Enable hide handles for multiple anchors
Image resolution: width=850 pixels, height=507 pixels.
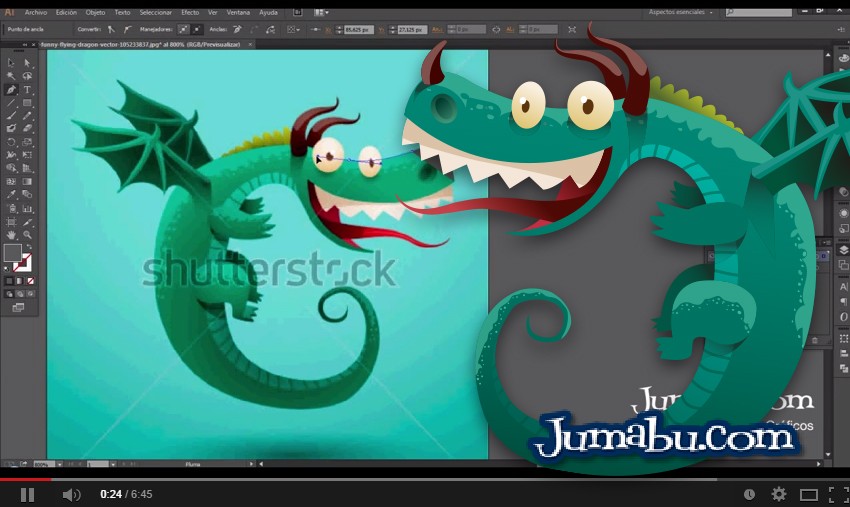tap(197, 29)
